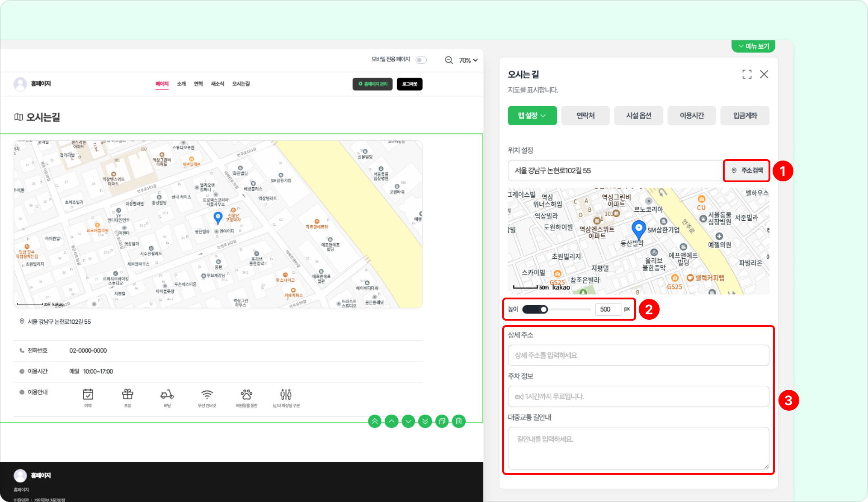Collapse the 메뉴 보기 expander
The image size is (868, 502).
[753, 46]
